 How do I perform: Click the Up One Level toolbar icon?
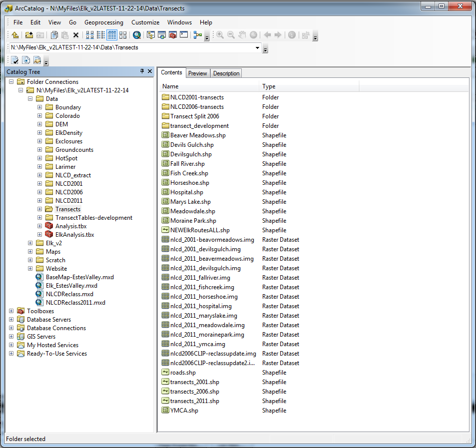[15, 35]
